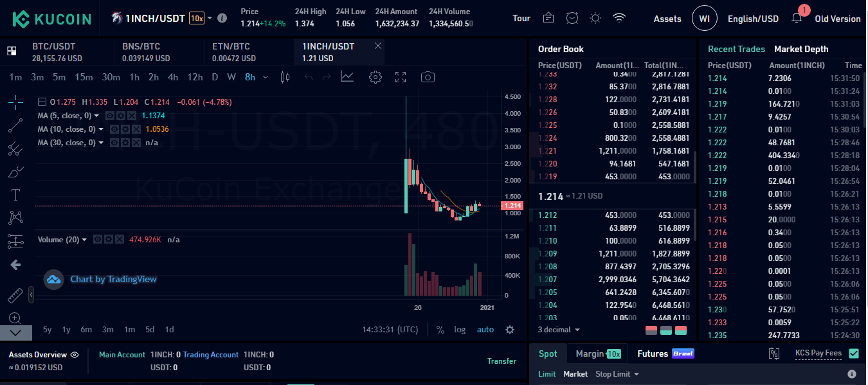Expand the MA 30 indicator options
This screenshot has height=385, width=868.
click(102, 143)
